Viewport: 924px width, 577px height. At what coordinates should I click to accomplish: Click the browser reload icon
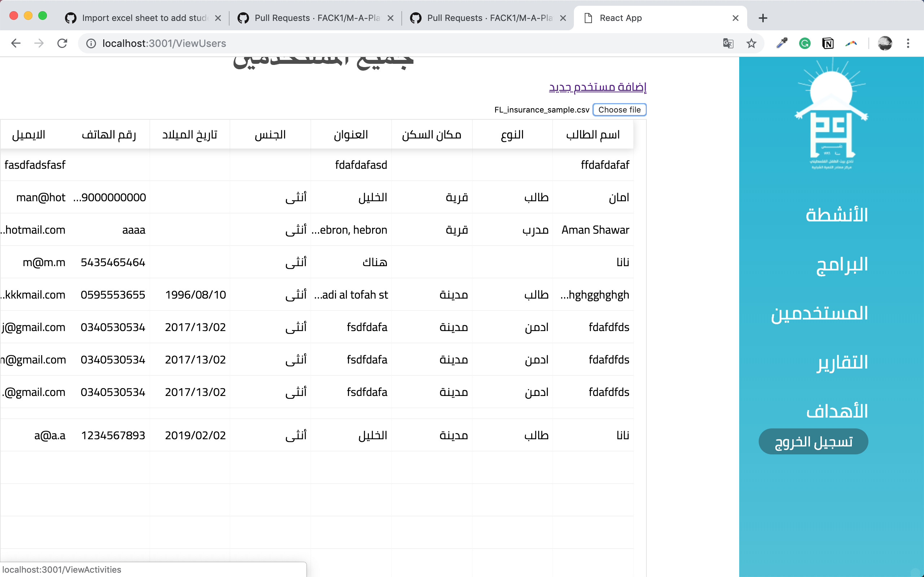coord(62,44)
